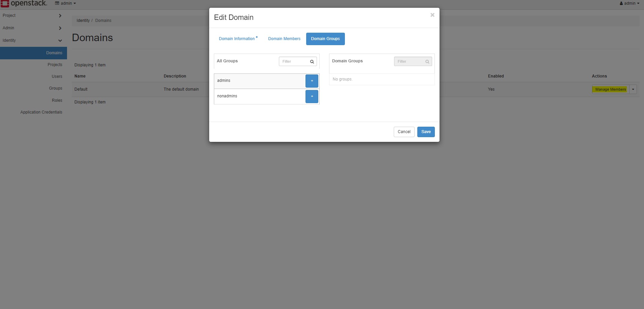The height and width of the screenshot is (309, 644).
Task: Switch to Domain Information tab
Action: coord(238,39)
